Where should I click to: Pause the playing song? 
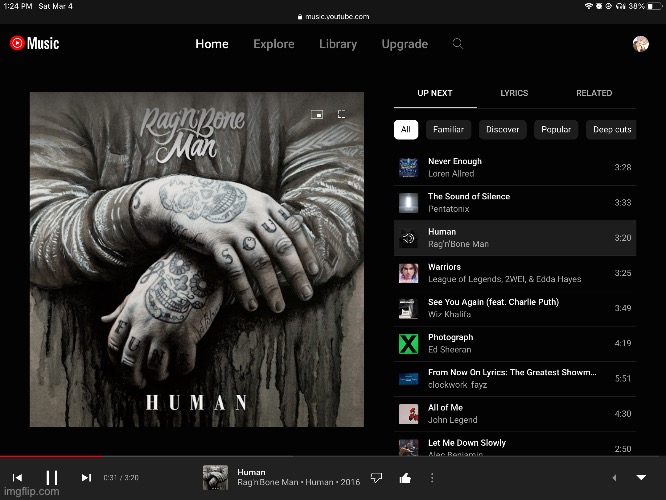(52, 477)
